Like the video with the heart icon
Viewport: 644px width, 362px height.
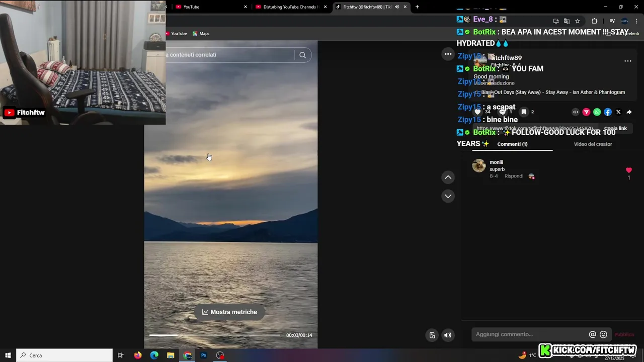pos(477,112)
